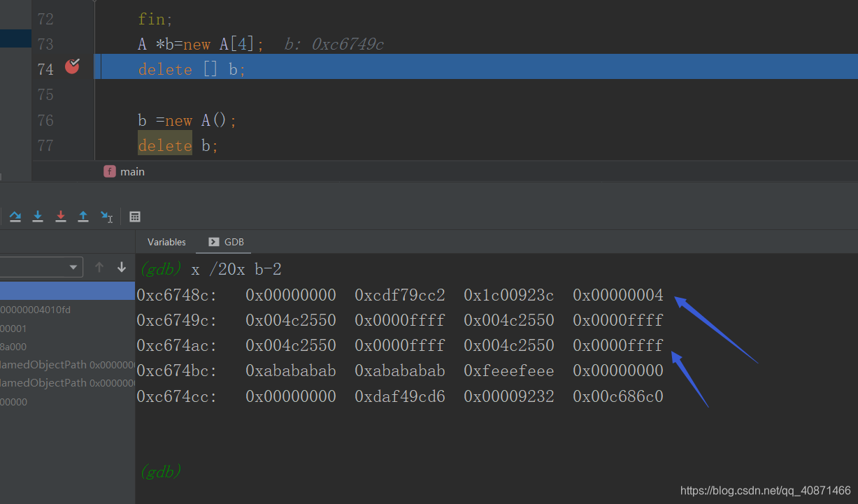The height and width of the screenshot is (504, 858).
Task: Click memory value 0xdaf49cd6
Action: 400,396
